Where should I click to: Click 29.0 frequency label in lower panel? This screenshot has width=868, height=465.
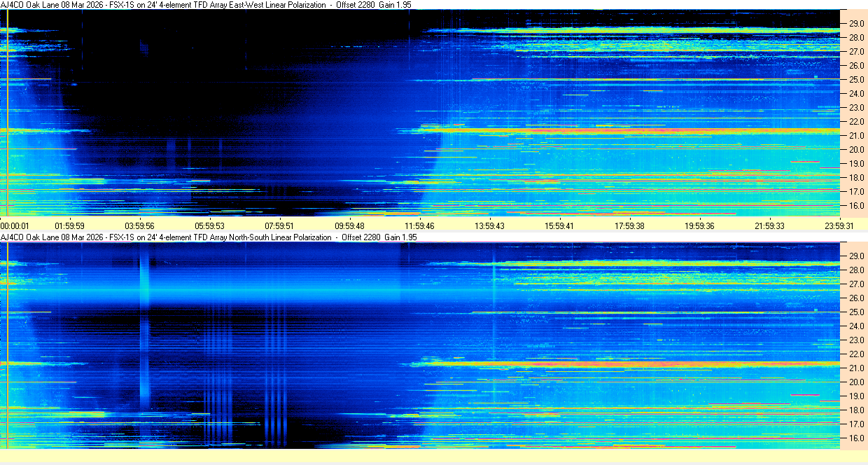pyautogui.click(x=857, y=256)
